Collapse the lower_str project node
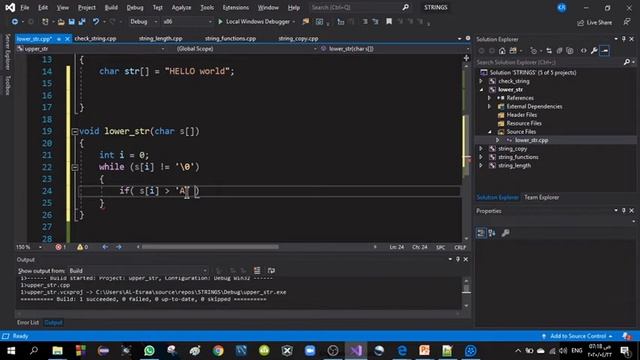640x360 pixels. [481, 90]
